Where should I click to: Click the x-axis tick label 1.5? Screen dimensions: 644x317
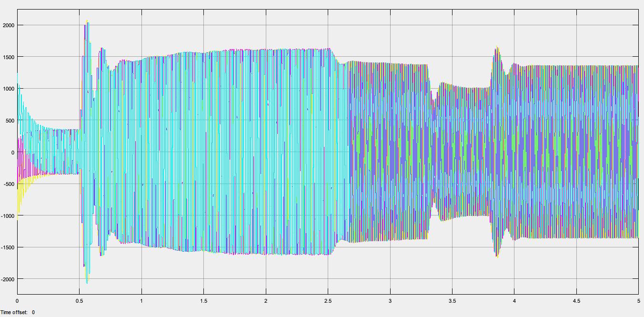[203, 301]
